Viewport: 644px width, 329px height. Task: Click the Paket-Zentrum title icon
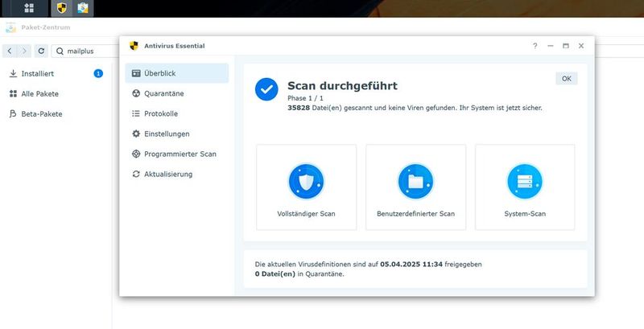point(10,27)
